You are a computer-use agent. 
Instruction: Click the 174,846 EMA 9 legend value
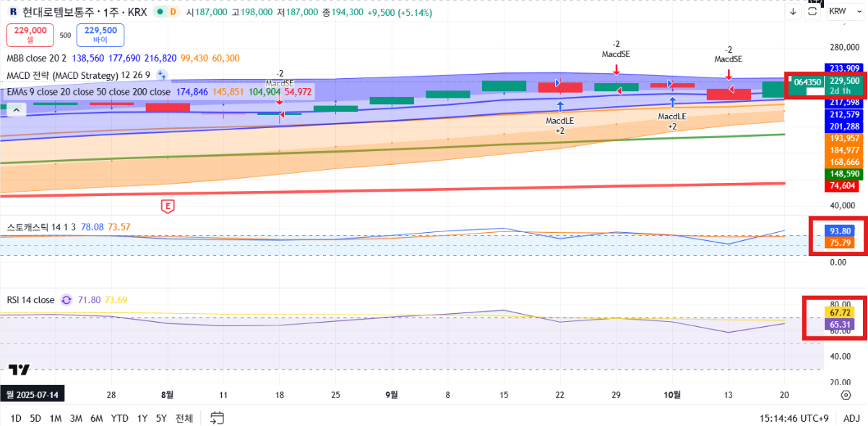[x=192, y=93]
